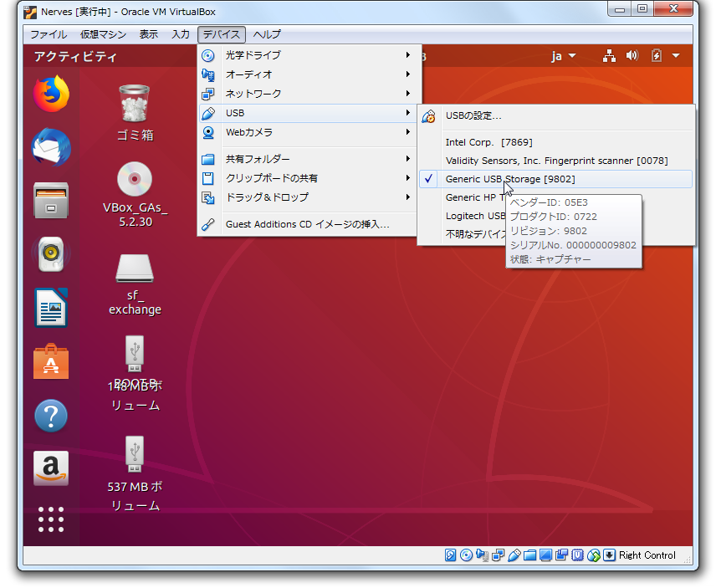Viewport: 716px width, 588px height.
Task: Click the display status bar indicator
Action: pos(545,555)
